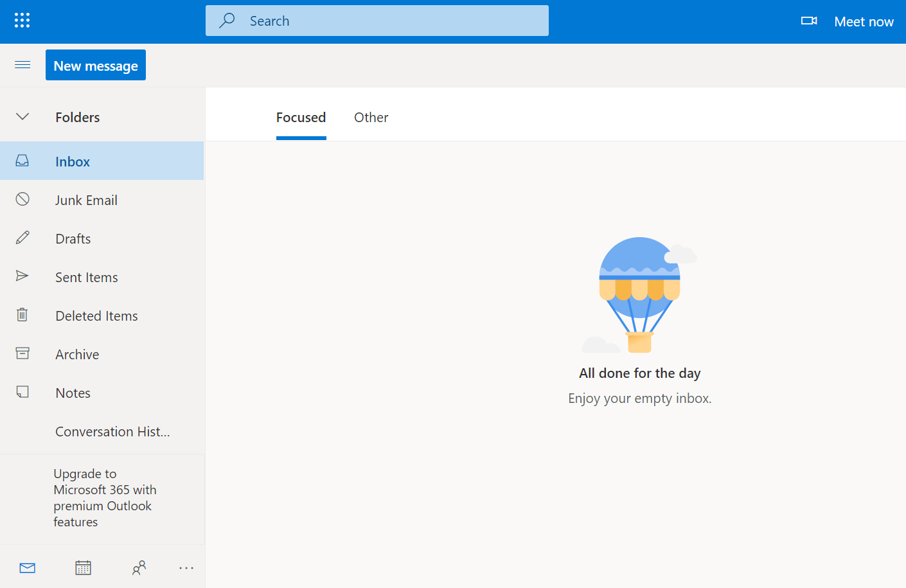Open more apps with the ellipsis icon
906x588 pixels.
click(186, 567)
